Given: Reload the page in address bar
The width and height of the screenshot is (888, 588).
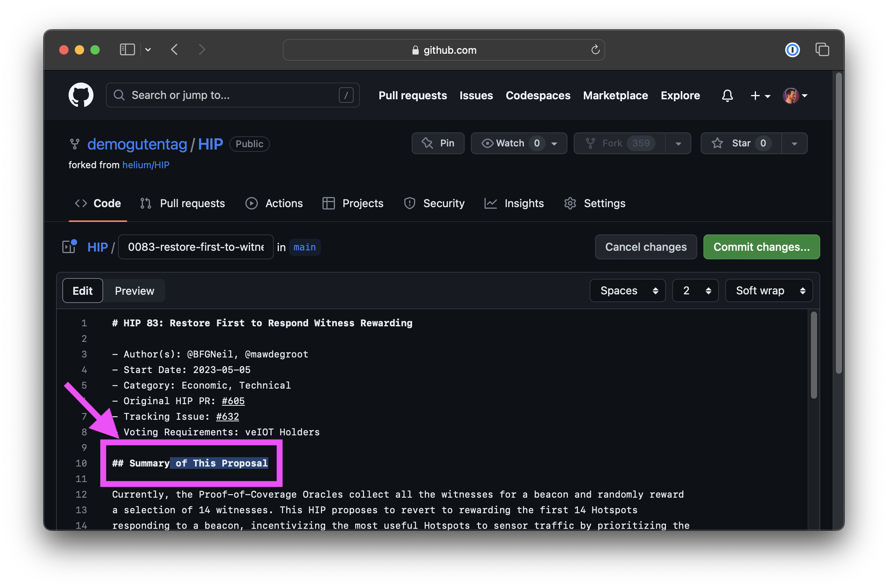Looking at the screenshot, I should (x=595, y=50).
